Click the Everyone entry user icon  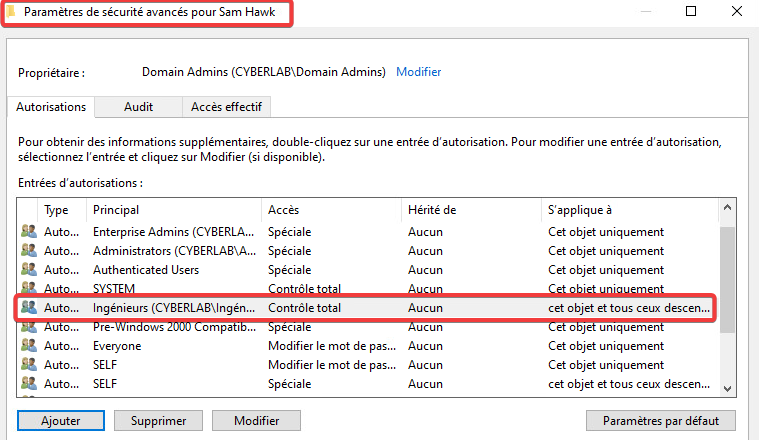pos(28,346)
